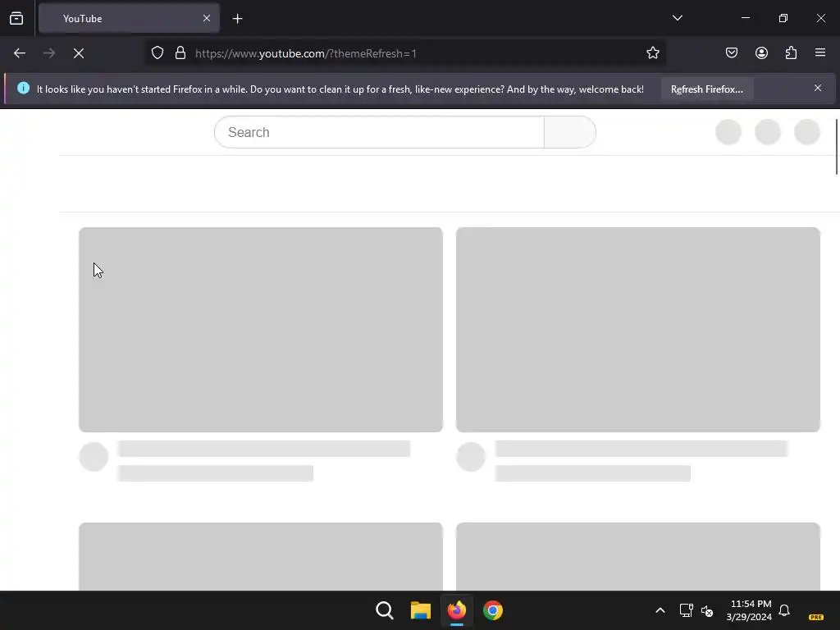Image resolution: width=840 pixels, height=630 pixels.
Task: Click the muted volume tray icon
Action: click(x=707, y=610)
